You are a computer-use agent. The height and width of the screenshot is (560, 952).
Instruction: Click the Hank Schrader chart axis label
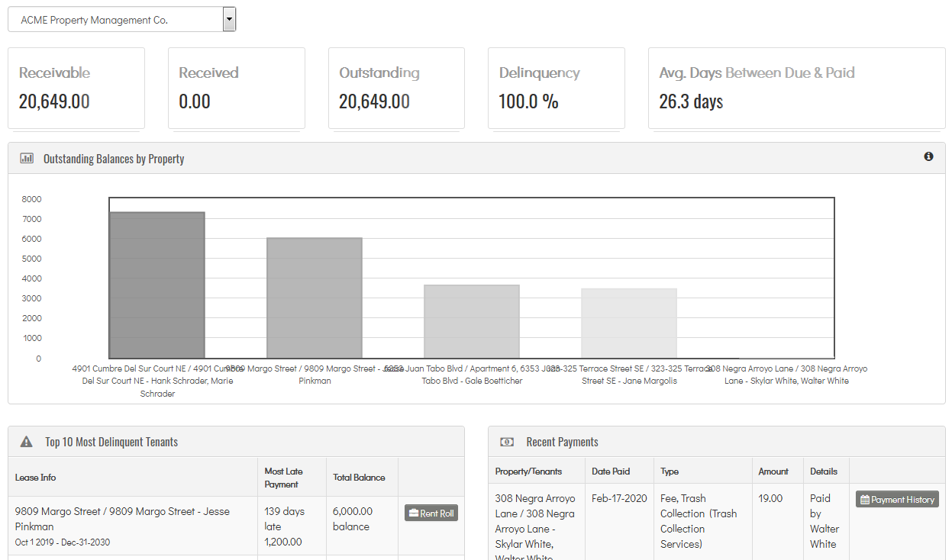(157, 381)
